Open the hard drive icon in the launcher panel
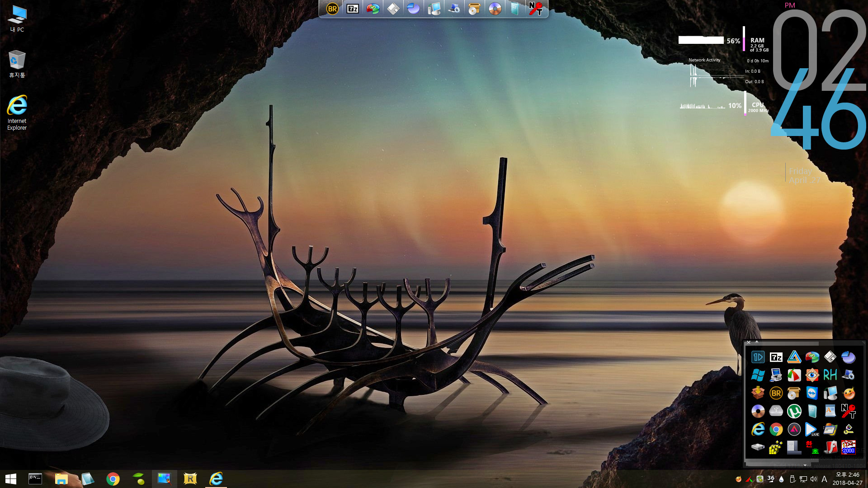This screenshot has height=488, width=868. (x=758, y=447)
